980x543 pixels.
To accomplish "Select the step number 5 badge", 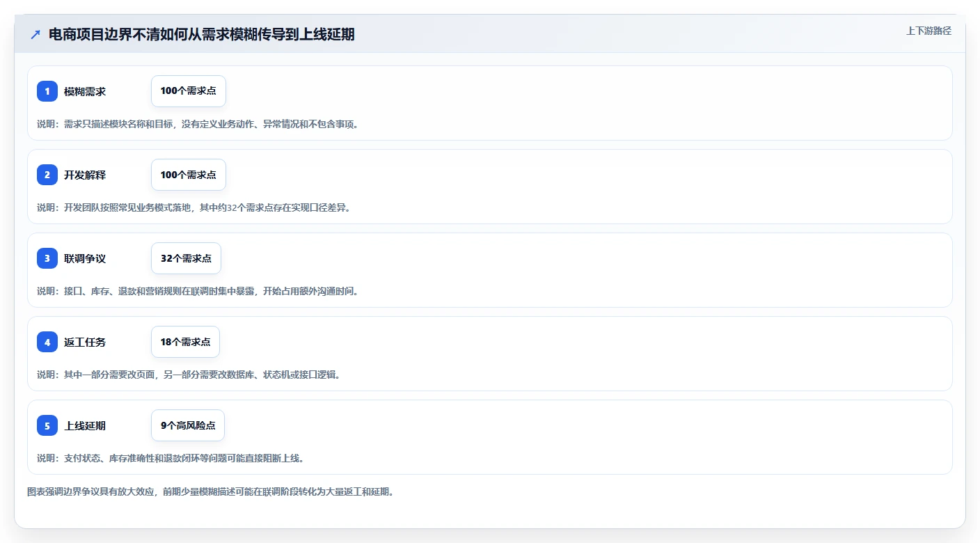I will click(47, 425).
